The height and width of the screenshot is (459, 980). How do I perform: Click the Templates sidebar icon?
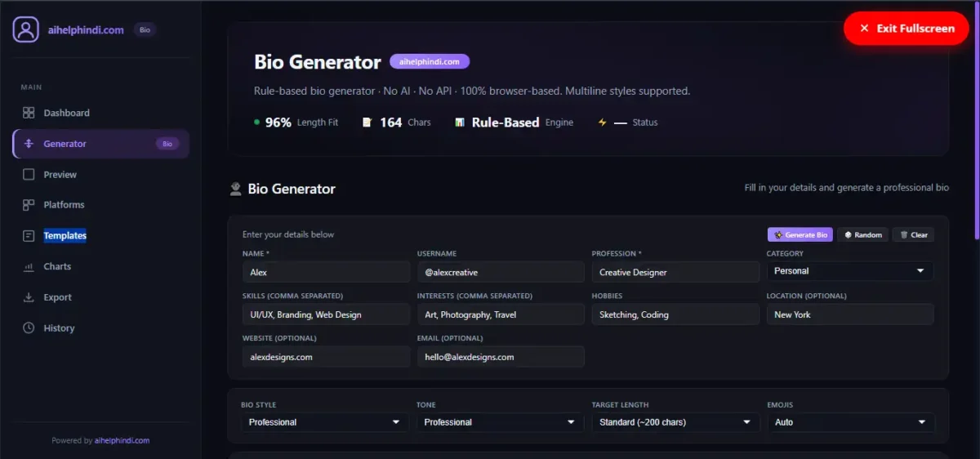pyautogui.click(x=29, y=236)
